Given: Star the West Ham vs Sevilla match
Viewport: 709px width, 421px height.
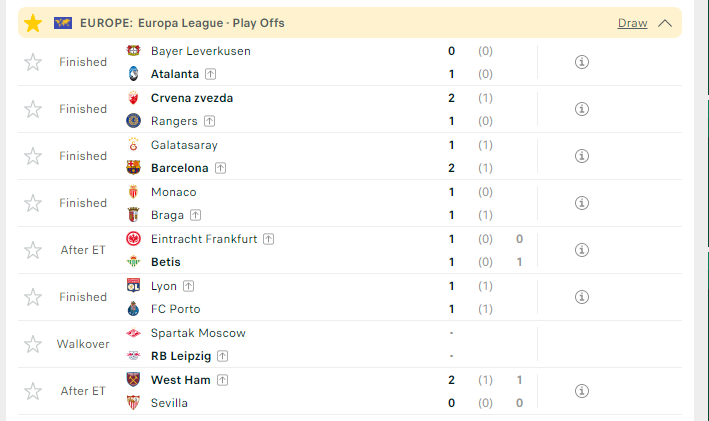Looking at the screenshot, I should 33,392.
